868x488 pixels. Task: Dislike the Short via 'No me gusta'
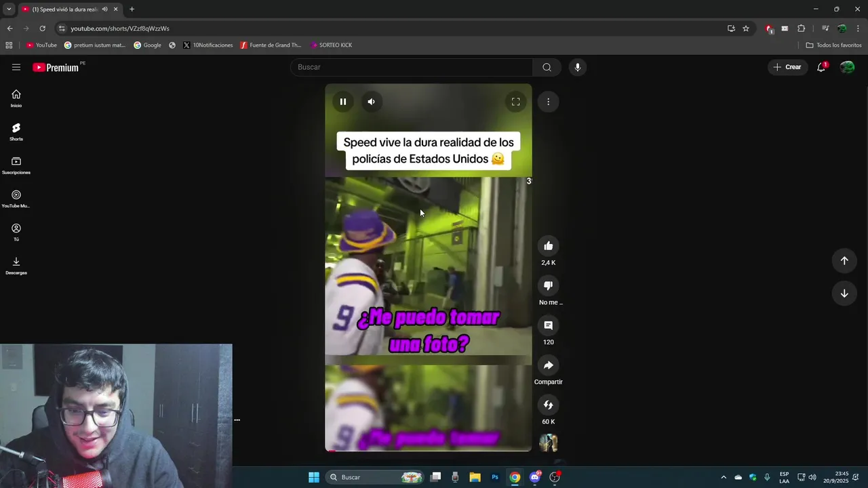(549, 285)
